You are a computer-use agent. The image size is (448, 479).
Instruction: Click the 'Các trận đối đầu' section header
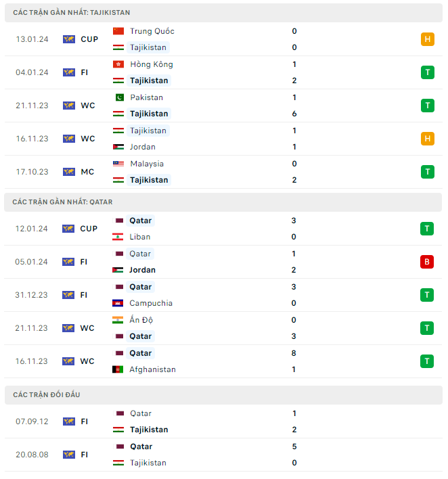[x=46, y=394]
